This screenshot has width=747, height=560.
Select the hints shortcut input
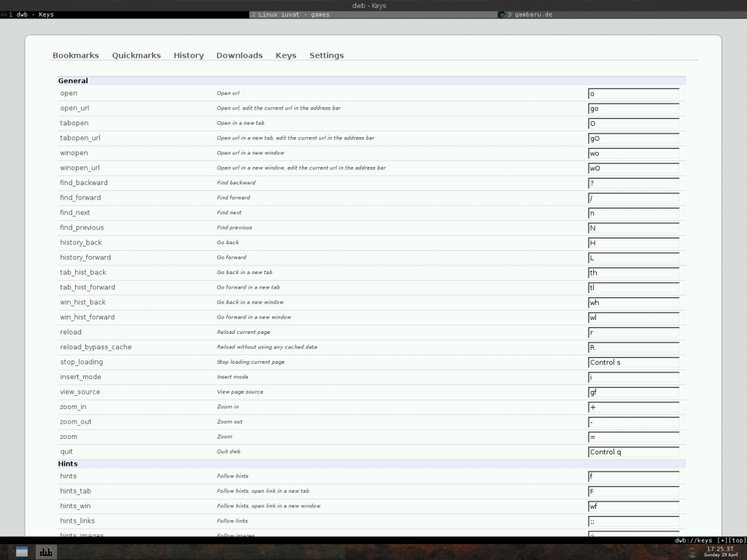coord(633,476)
